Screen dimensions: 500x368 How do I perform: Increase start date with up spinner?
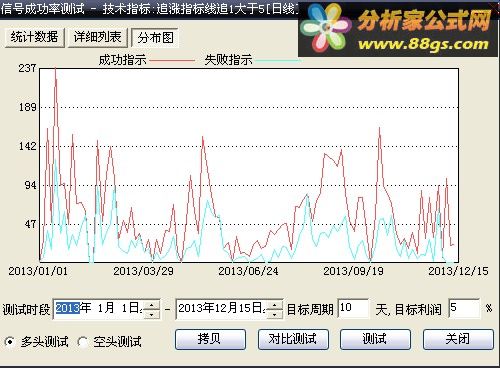click(x=152, y=304)
